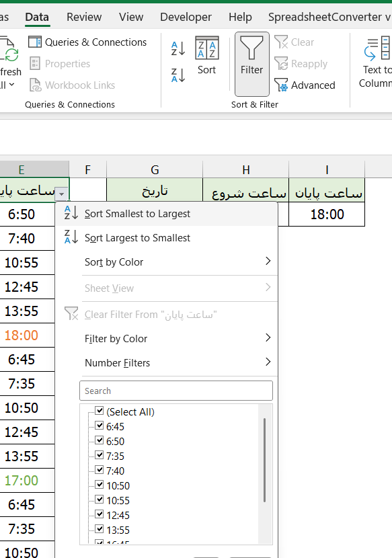Select the تاریخ header cell
Image resolution: width=392 pixels, height=558 pixels.
pyautogui.click(x=155, y=190)
